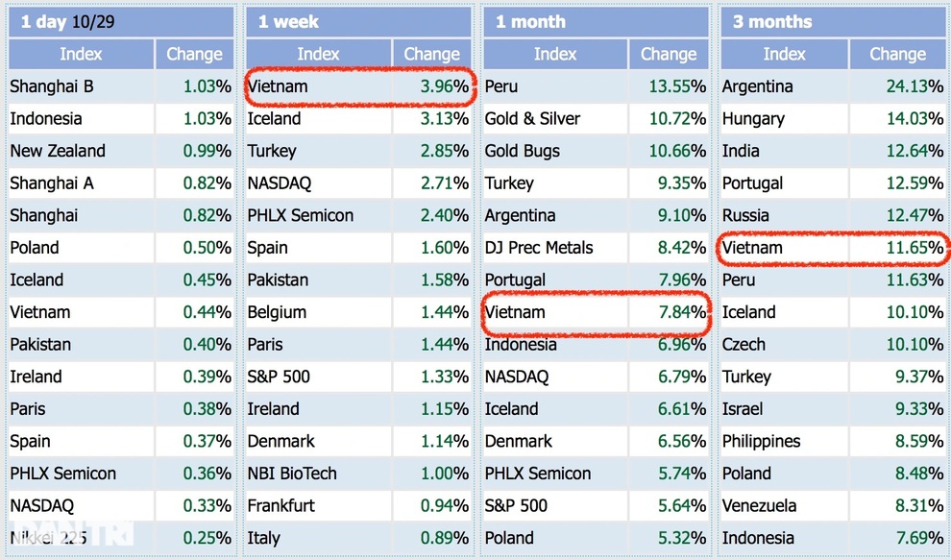This screenshot has height=560, width=951.
Task: Select "Vietnam" in the 1 day table
Action: pyautogui.click(x=40, y=312)
